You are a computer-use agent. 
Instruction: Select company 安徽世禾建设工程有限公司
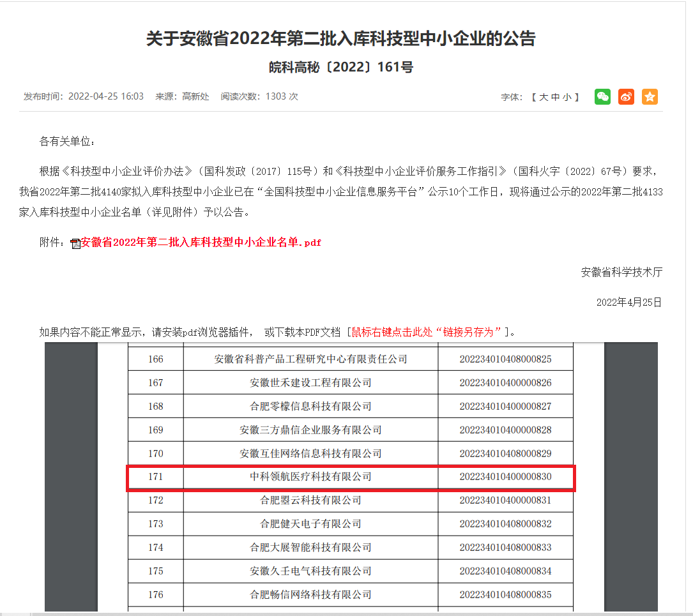(310, 383)
